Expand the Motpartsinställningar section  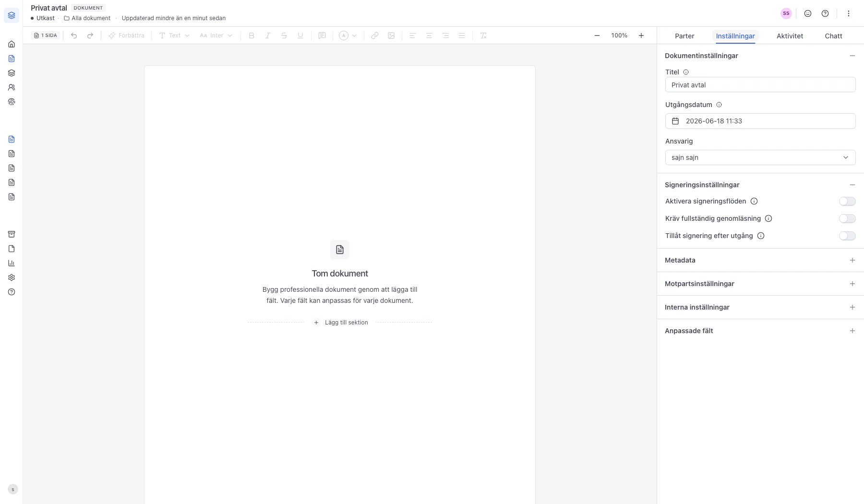[x=852, y=284]
